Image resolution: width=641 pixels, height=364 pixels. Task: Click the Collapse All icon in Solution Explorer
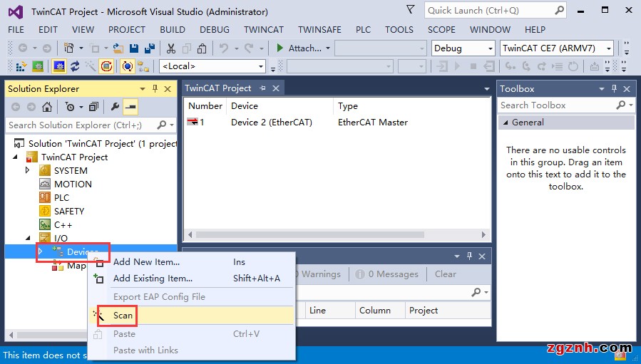tap(93, 108)
